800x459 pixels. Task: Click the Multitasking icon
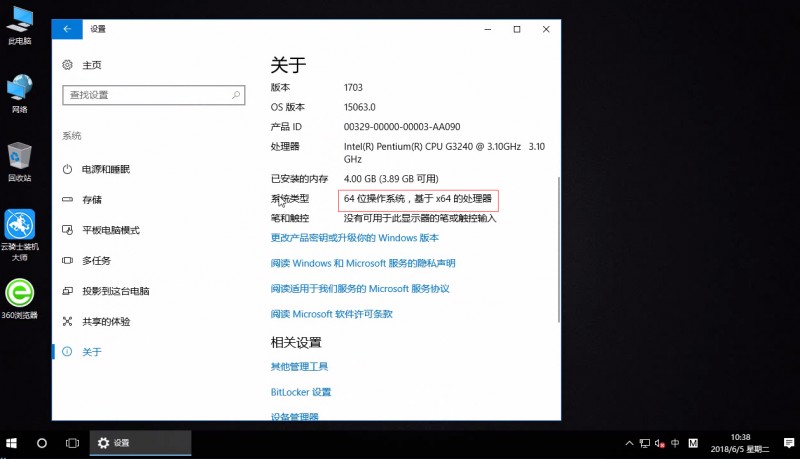(67, 261)
